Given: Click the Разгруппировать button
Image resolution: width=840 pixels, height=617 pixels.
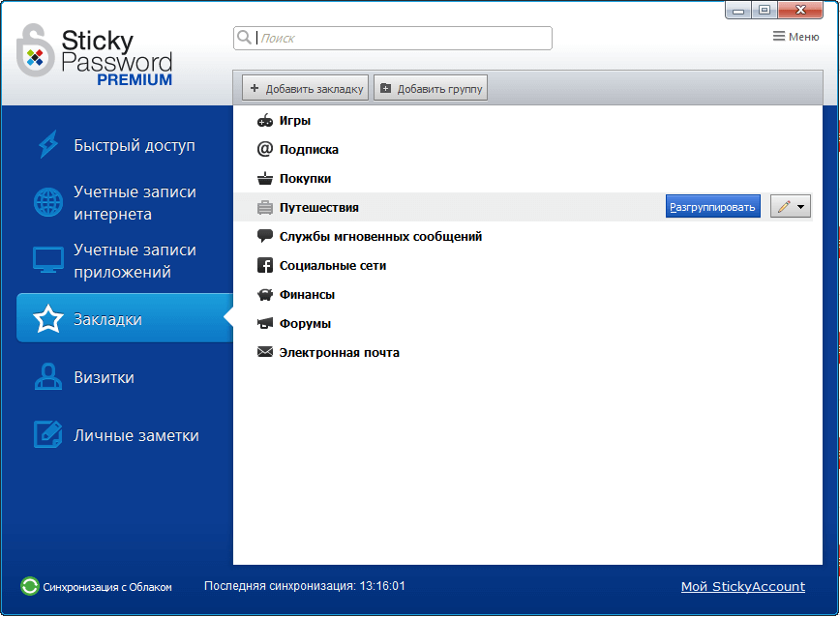Looking at the screenshot, I should [x=712, y=205].
